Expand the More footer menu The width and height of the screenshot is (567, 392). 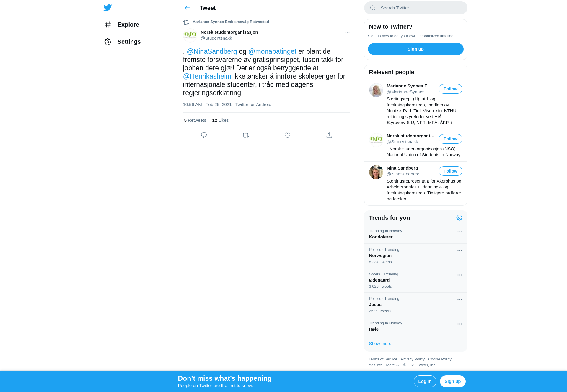point(392,365)
